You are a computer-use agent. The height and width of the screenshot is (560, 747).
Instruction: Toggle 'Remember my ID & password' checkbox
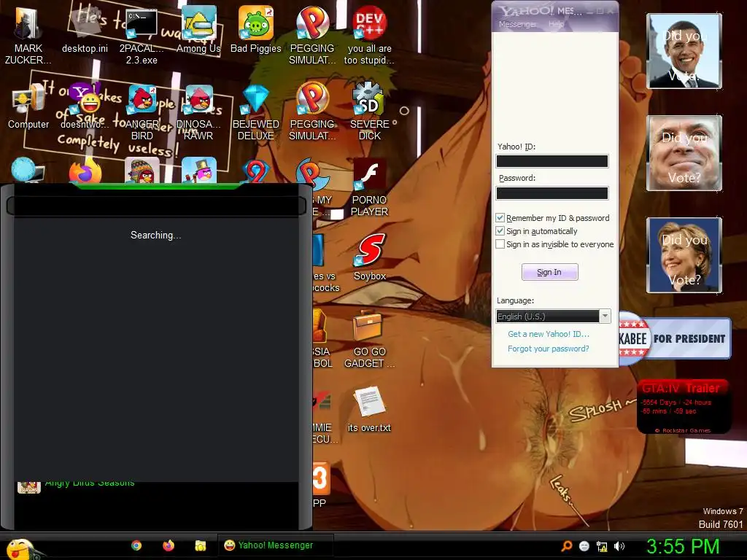pos(500,218)
